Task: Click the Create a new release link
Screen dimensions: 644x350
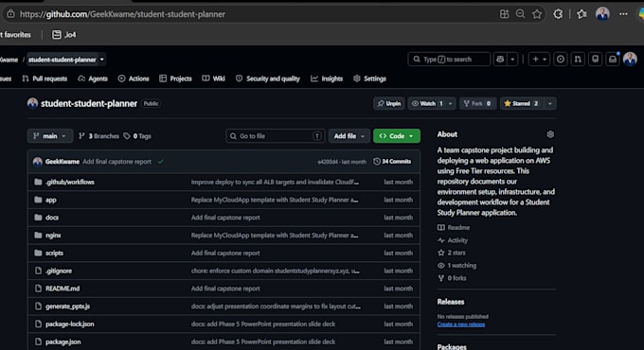Action: (461, 324)
